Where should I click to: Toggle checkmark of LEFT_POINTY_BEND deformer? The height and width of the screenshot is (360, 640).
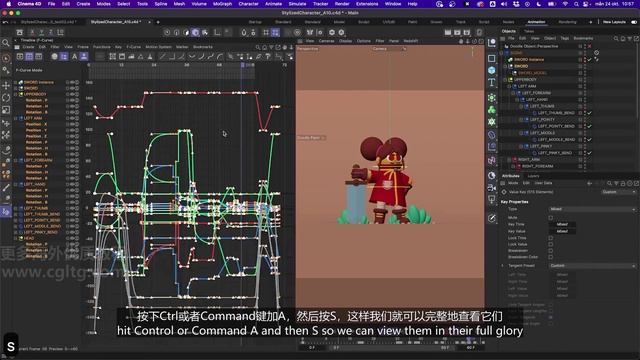coord(589,126)
